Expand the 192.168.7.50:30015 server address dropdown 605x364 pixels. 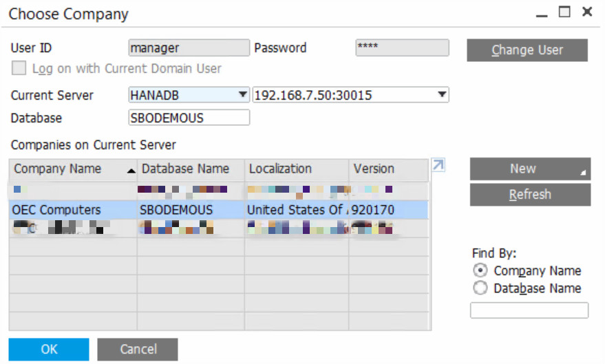[x=442, y=95]
